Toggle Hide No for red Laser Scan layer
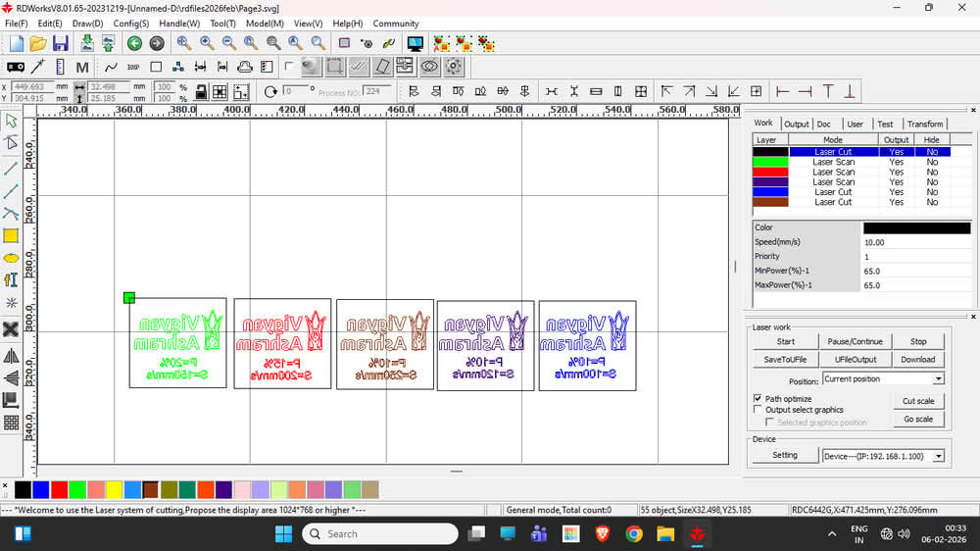Image resolution: width=980 pixels, height=551 pixels. (x=932, y=172)
